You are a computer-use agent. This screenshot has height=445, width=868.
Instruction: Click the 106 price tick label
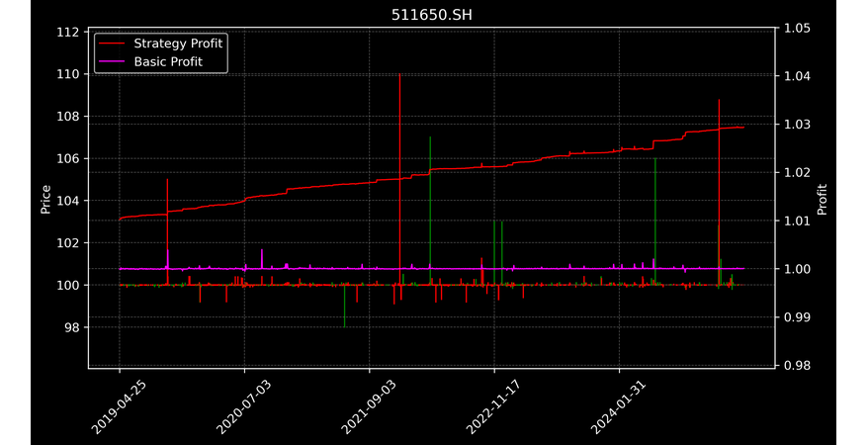[67, 159]
